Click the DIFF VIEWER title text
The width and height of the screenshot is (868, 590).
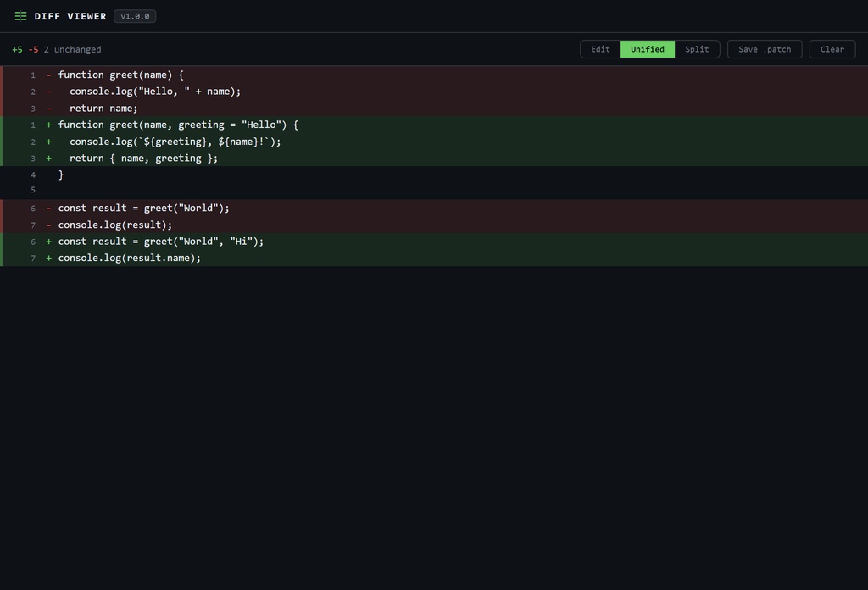coord(70,16)
